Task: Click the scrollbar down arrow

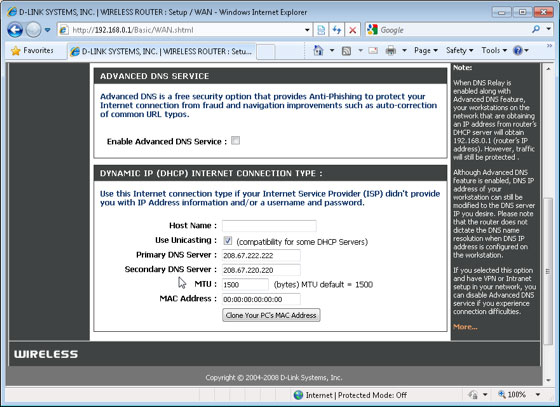Action: 548,380
